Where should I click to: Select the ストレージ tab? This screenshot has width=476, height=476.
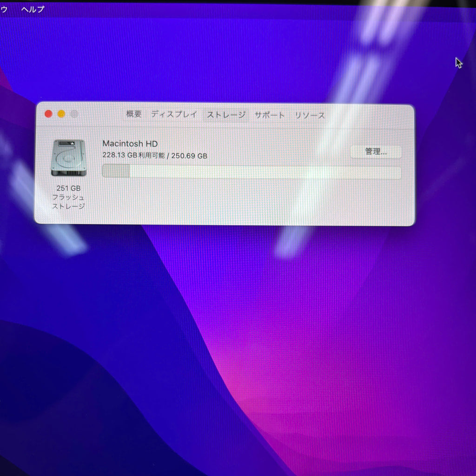point(226,115)
